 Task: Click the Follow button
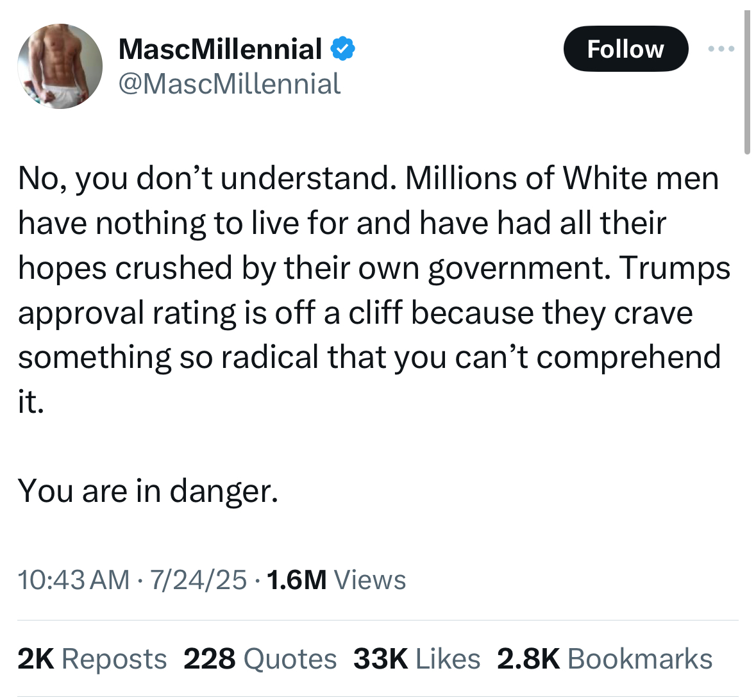(x=625, y=49)
